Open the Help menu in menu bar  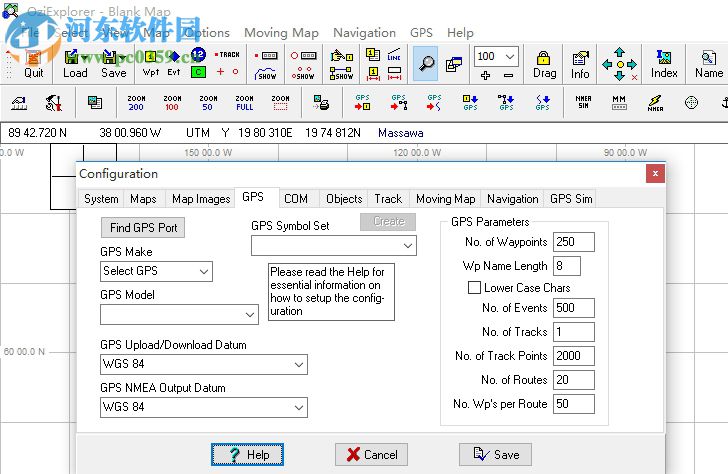point(460,32)
